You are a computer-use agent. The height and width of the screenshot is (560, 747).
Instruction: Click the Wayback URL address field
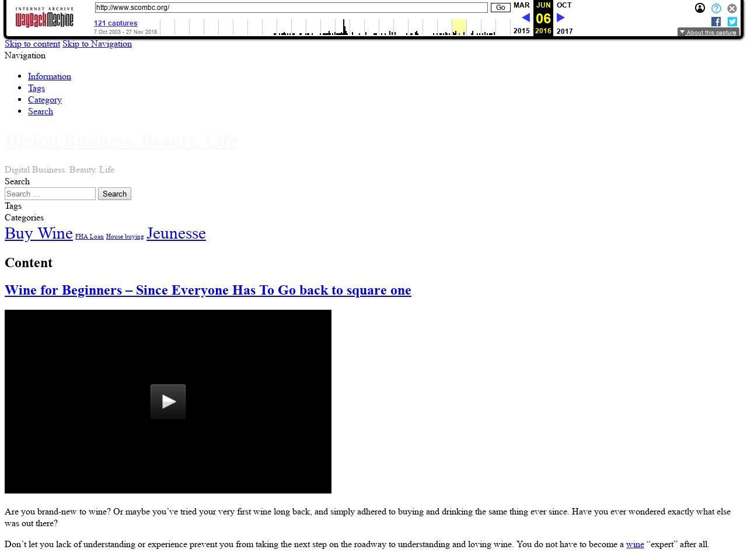[x=291, y=8]
